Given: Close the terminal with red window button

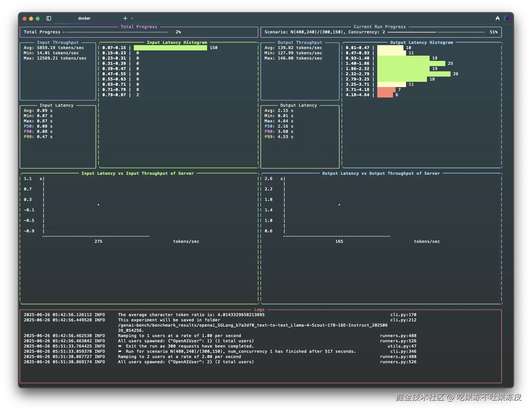Looking at the screenshot, I should 25,19.
